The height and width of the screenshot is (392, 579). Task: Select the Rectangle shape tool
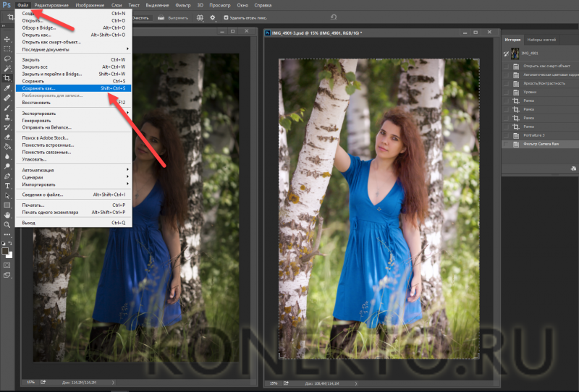coord(7,205)
